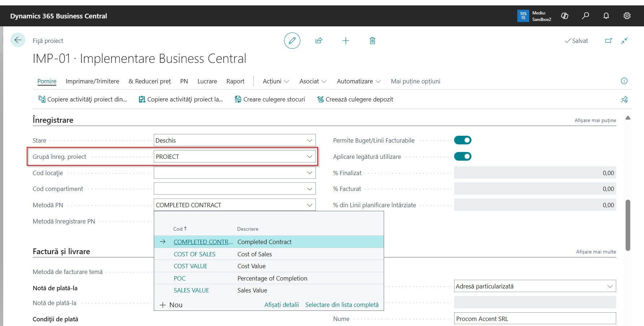
Task: Open page in new window icon
Action: [609, 40]
